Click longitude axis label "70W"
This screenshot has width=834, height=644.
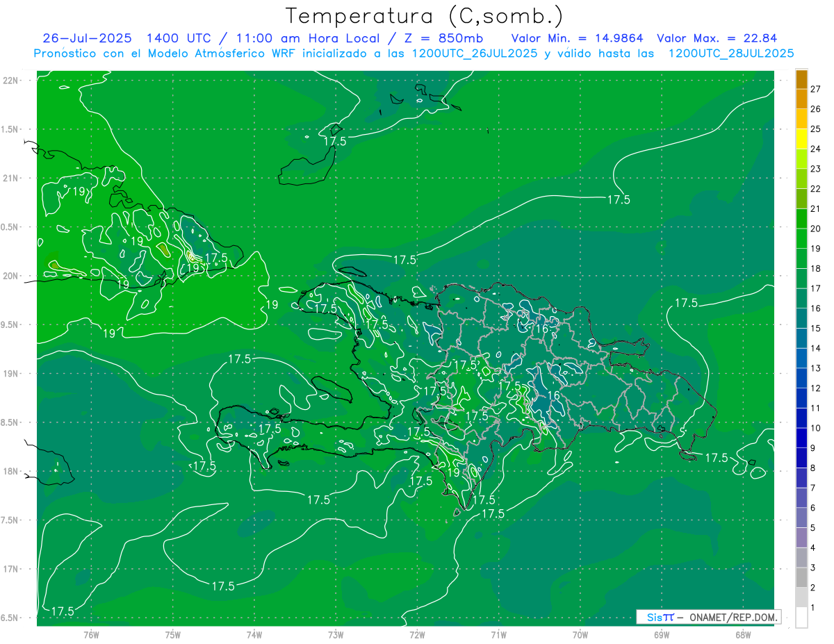tap(580, 635)
